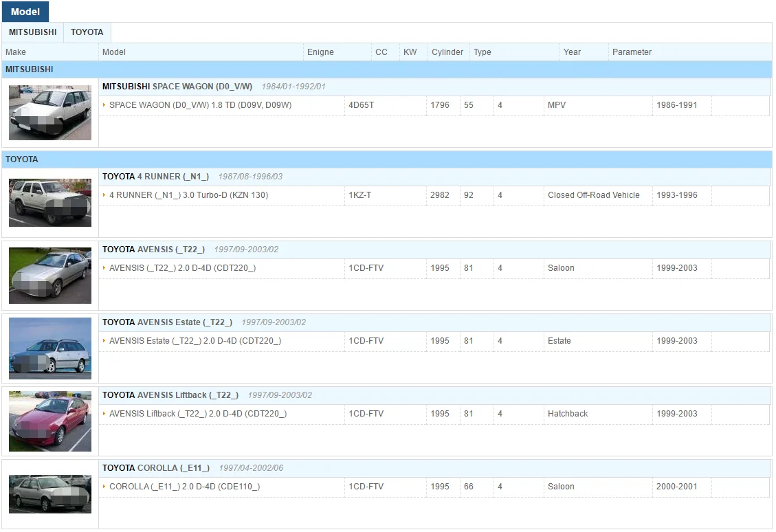Click the 92 KW value
The height and width of the screenshot is (532, 776).
click(469, 195)
